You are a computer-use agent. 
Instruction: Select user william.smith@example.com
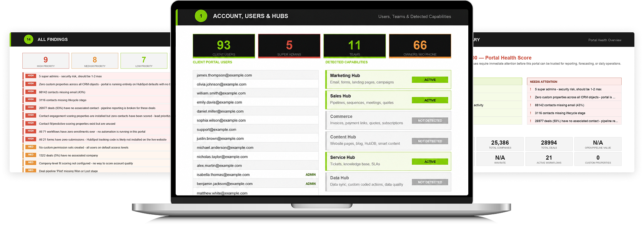(256, 93)
